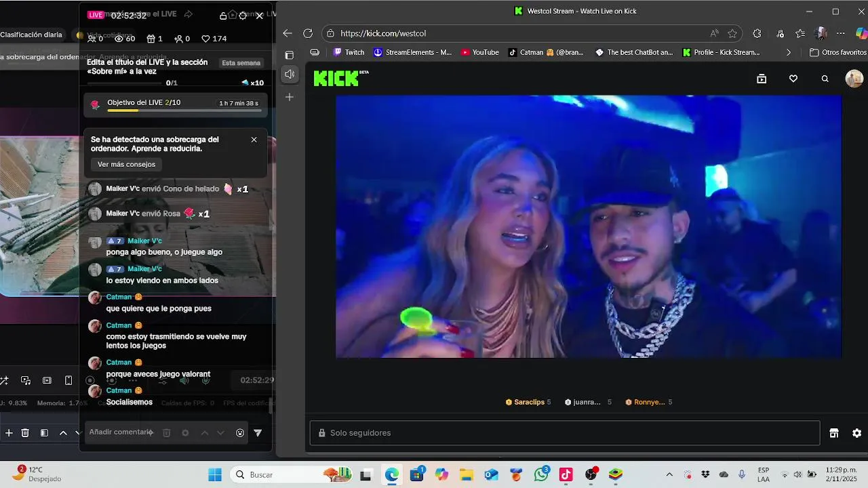Click the Esta semana button

241,63
